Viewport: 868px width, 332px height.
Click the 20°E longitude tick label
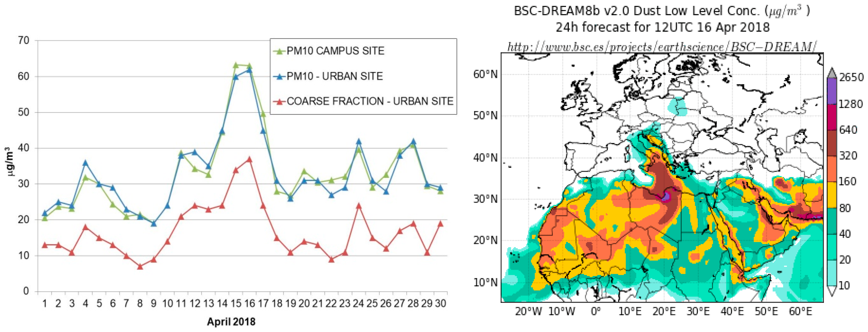[x=664, y=311]
